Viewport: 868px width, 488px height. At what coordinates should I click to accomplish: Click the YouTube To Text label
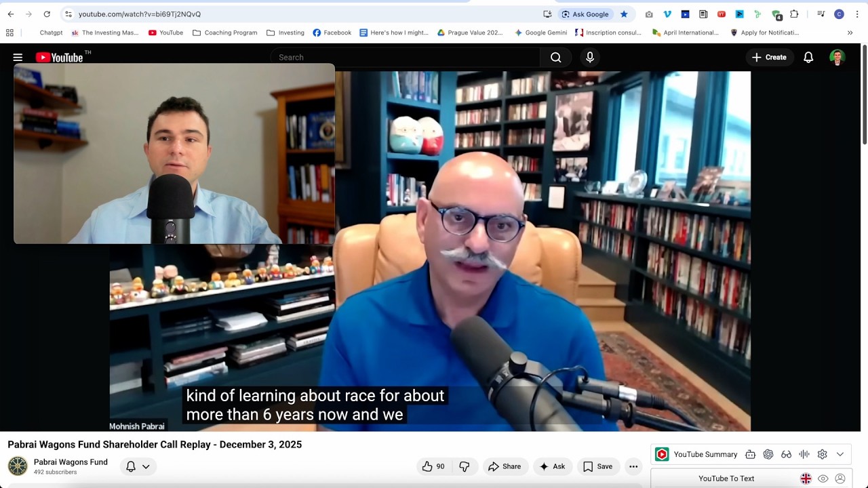pyautogui.click(x=726, y=479)
